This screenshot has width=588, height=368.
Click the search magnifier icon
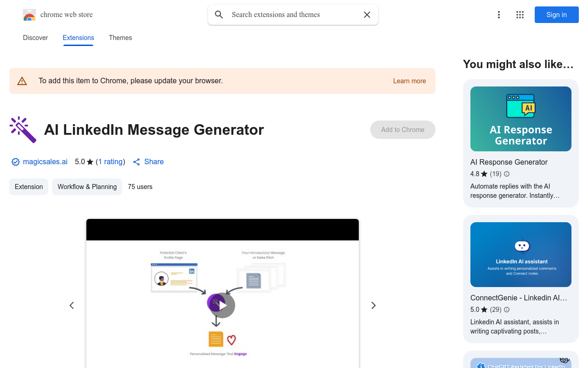(219, 15)
